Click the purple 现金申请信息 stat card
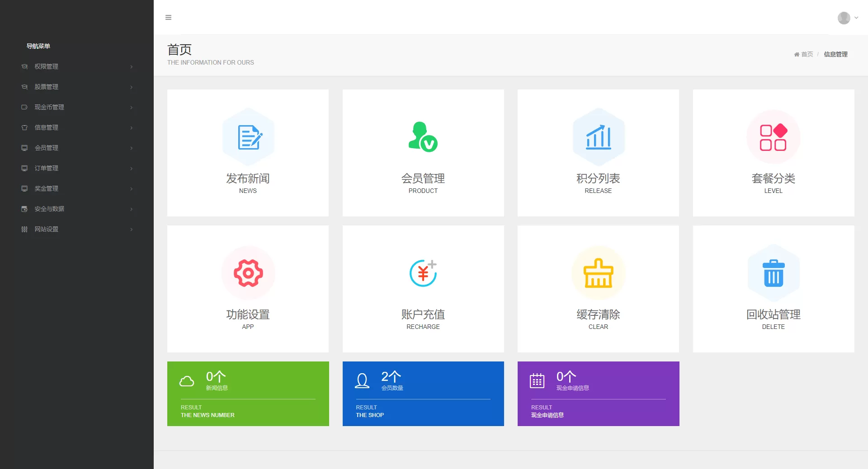868x469 pixels. point(598,394)
